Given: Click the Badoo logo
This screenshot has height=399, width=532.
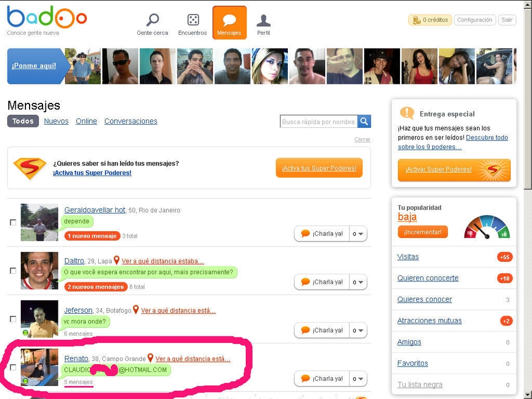Looking at the screenshot, I should click(47, 18).
